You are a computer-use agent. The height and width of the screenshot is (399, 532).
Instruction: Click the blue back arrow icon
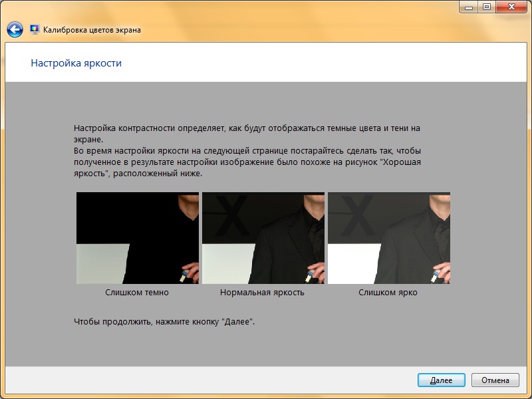click(13, 29)
